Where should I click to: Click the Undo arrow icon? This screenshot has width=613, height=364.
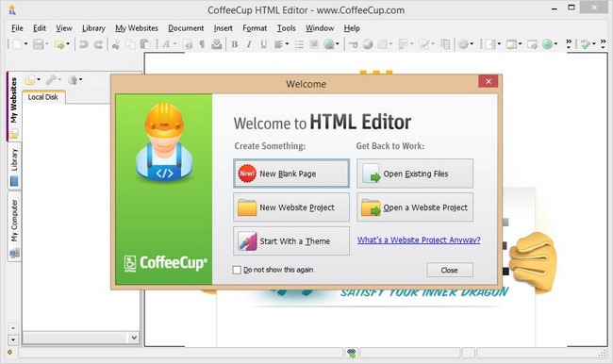pos(83,44)
